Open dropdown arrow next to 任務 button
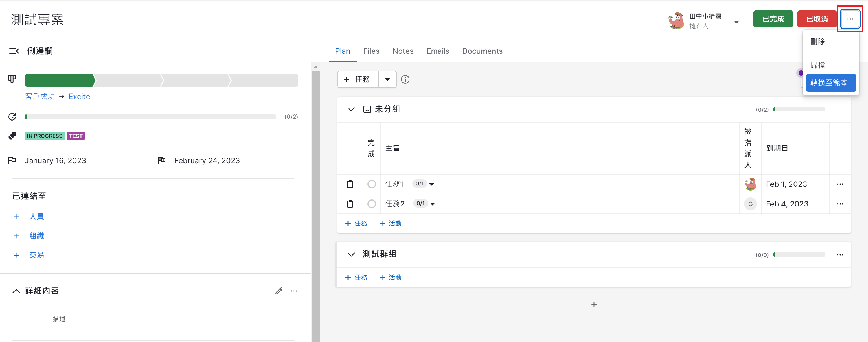This screenshot has height=342, width=868. tap(387, 80)
